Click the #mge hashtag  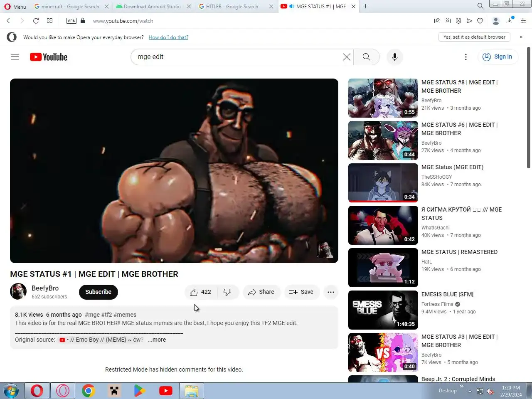pyautogui.click(x=92, y=315)
